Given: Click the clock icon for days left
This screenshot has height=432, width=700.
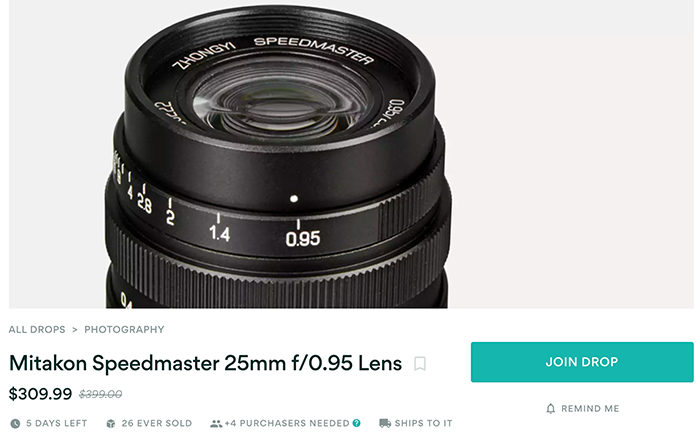Looking at the screenshot, I should click(x=15, y=424).
